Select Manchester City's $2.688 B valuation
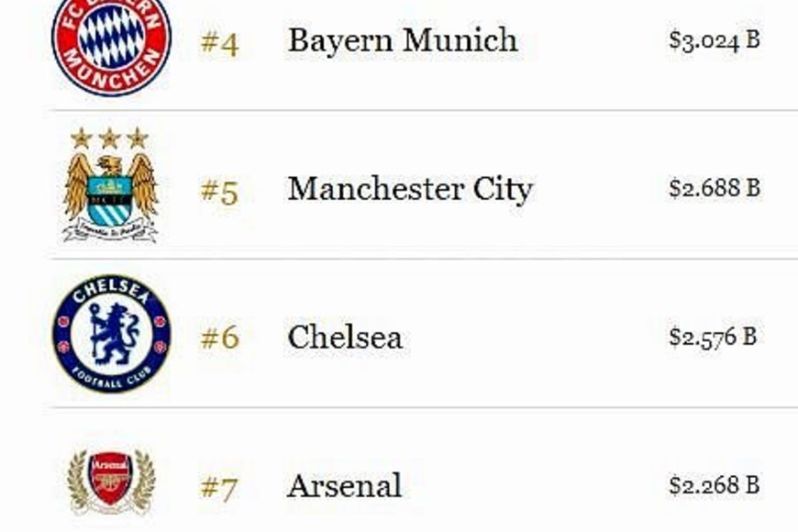Screen dimensions: 798x532 (x=714, y=189)
